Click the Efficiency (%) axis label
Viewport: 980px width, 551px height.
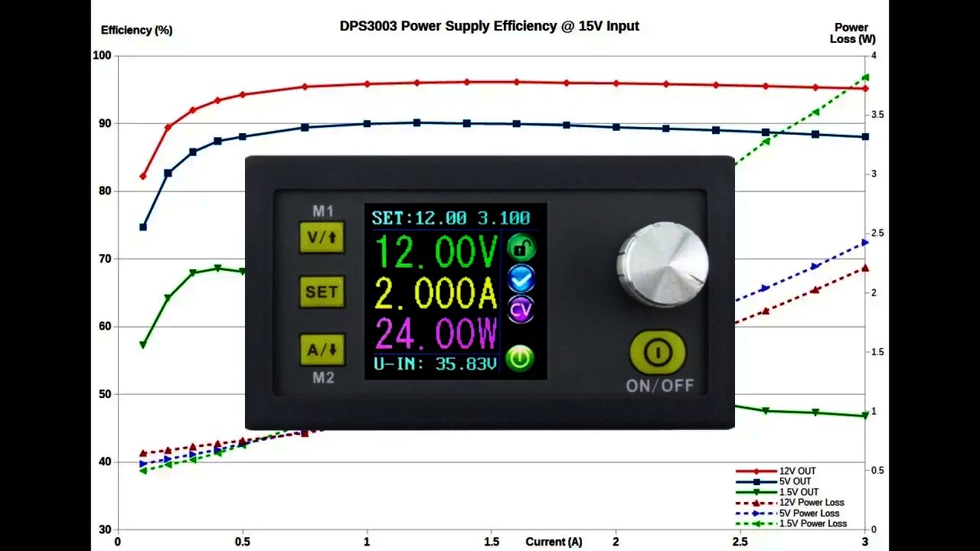pos(136,31)
